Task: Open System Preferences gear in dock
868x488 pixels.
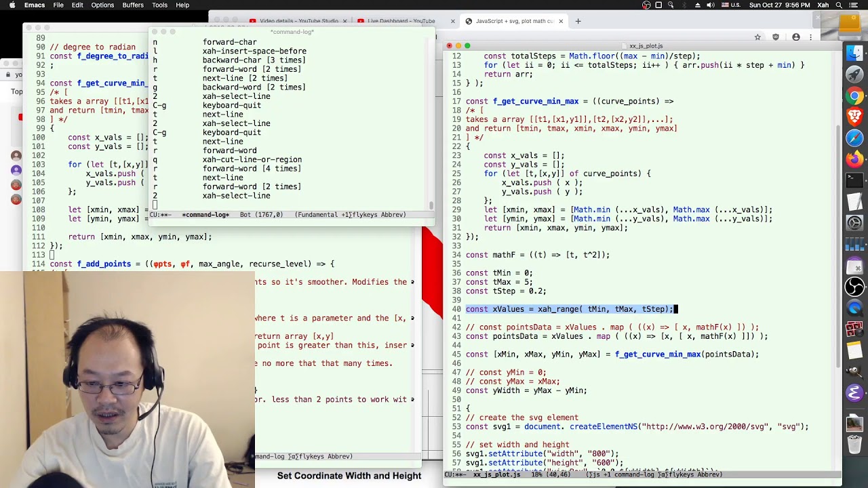Action: pyautogui.click(x=854, y=222)
